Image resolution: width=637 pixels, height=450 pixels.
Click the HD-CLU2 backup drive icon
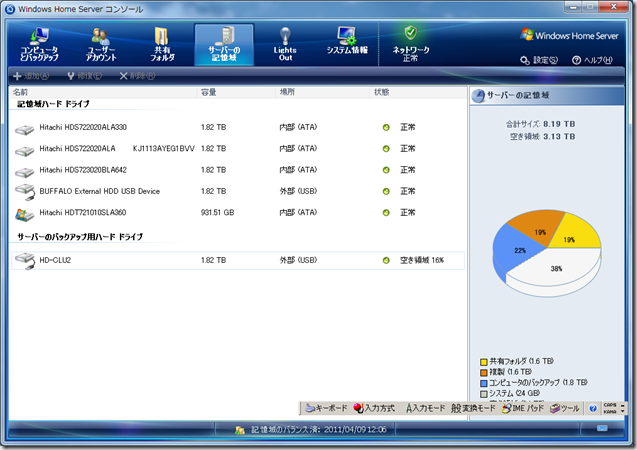25,261
